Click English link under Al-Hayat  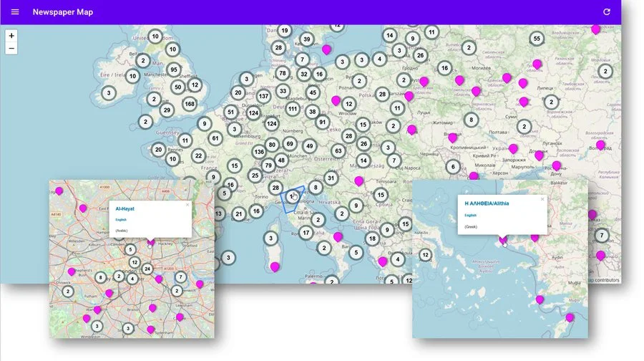121,220
